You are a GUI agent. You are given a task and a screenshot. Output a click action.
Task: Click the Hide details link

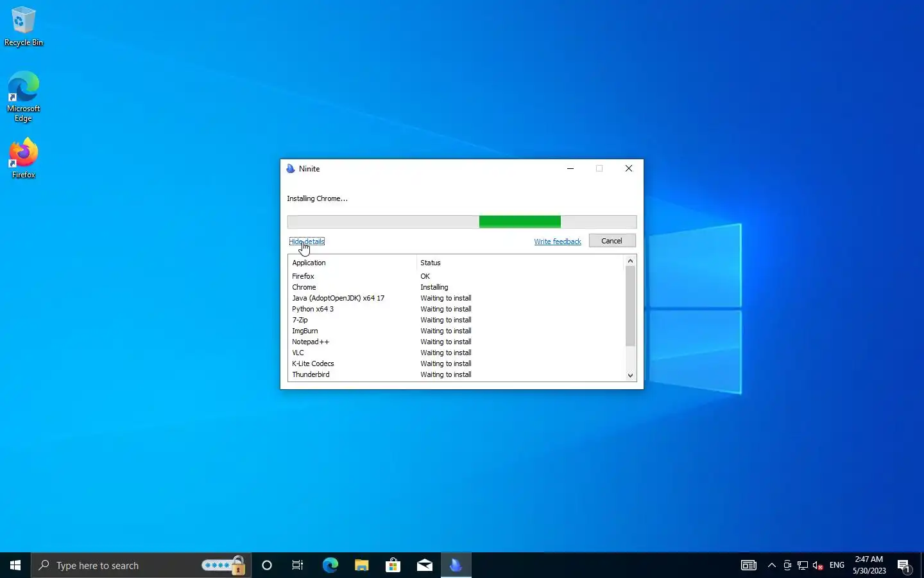tap(307, 241)
